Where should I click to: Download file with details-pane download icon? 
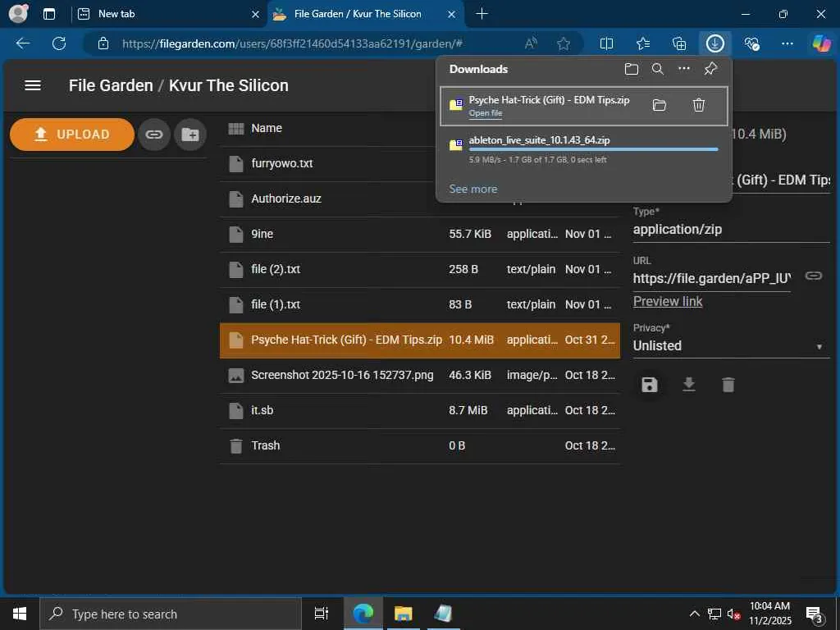click(689, 385)
